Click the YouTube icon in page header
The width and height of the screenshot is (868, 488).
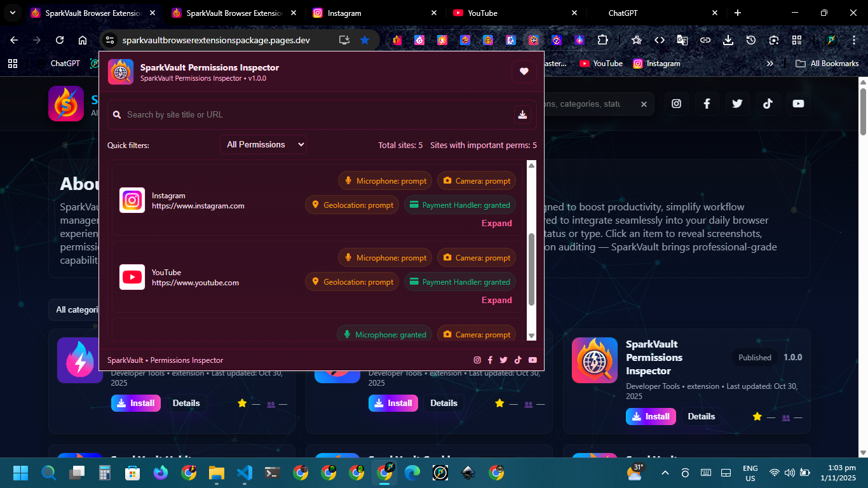coord(798,104)
